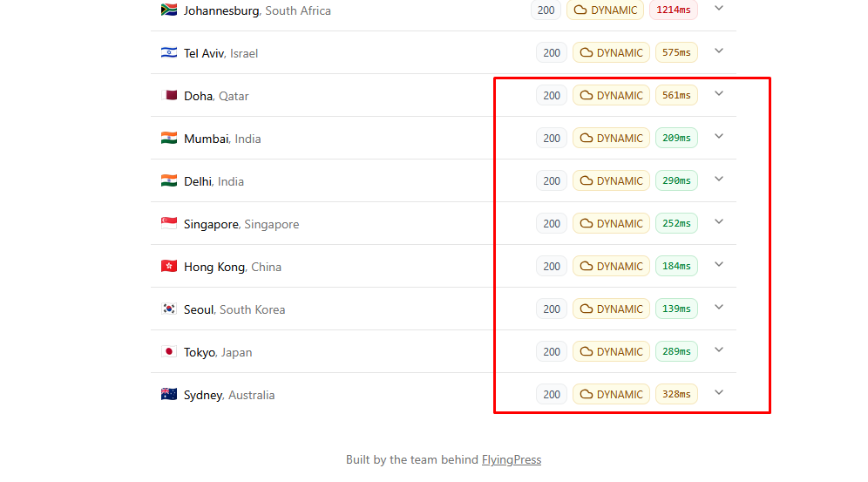Select the Seoul, South Korea location name
The image size is (868, 482).
tap(234, 309)
